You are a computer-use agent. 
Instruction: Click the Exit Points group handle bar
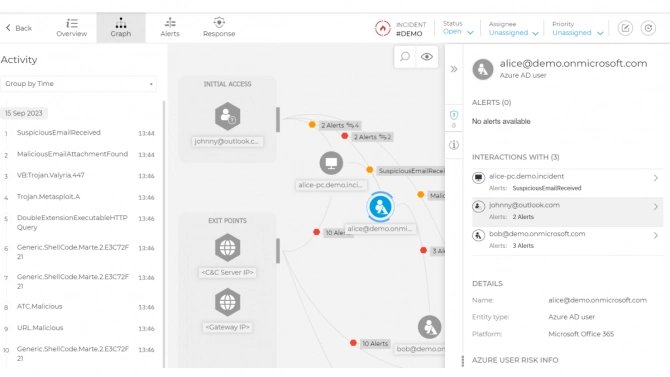[278, 251]
